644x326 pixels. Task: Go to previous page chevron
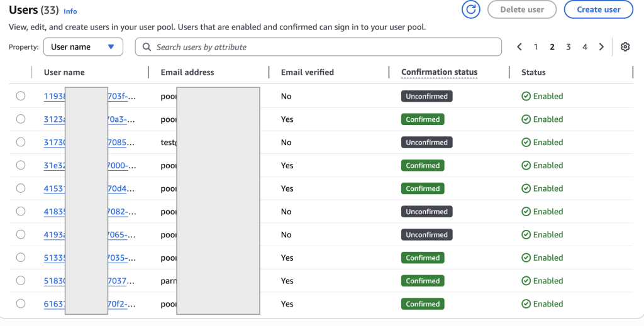click(x=519, y=47)
